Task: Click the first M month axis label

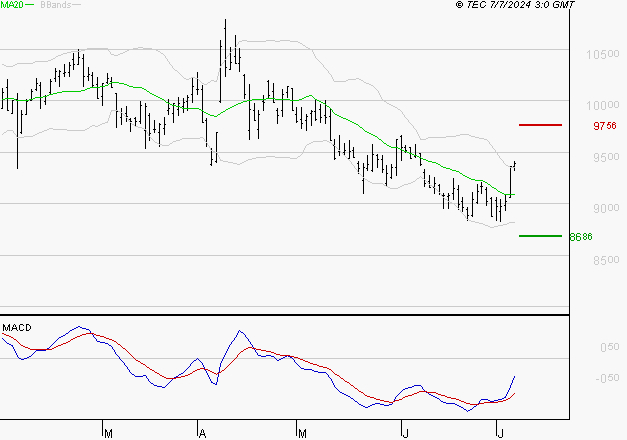Action: click(x=108, y=434)
